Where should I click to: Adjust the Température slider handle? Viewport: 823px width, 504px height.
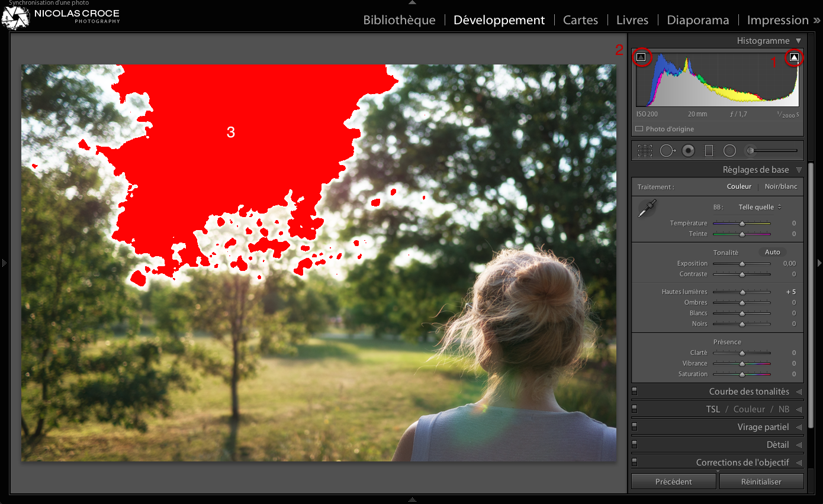point(741,223)
